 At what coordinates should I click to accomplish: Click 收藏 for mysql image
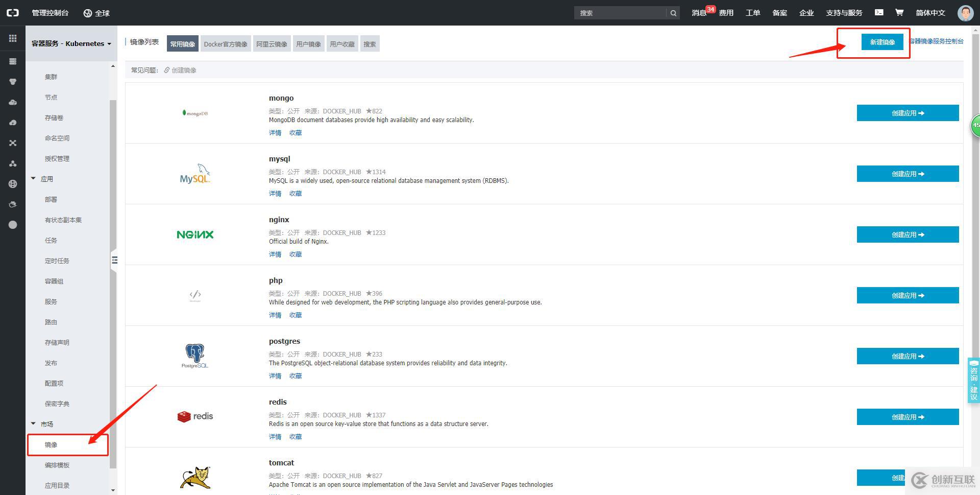(x=296, y=194)
